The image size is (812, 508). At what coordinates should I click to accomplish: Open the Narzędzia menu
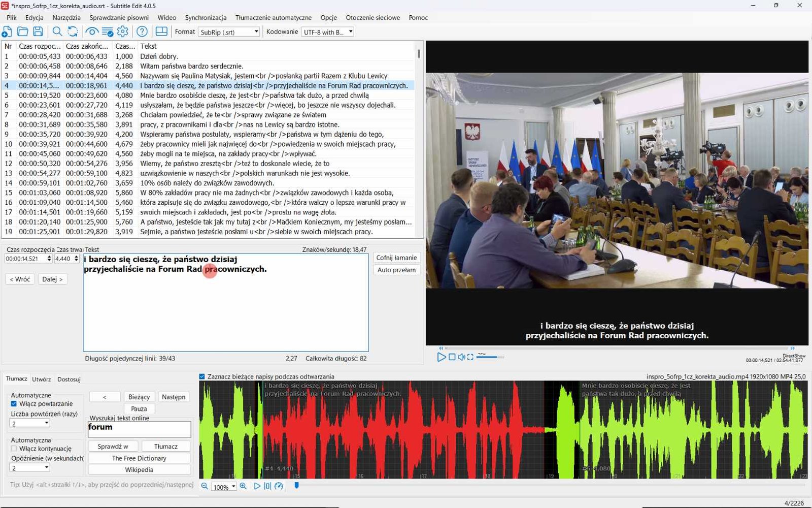[x=66, y=17]
